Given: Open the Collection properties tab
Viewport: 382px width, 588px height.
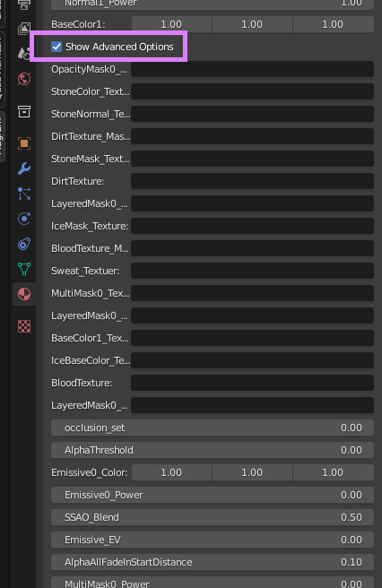Looking at the screenshot, I should [24, 111].
